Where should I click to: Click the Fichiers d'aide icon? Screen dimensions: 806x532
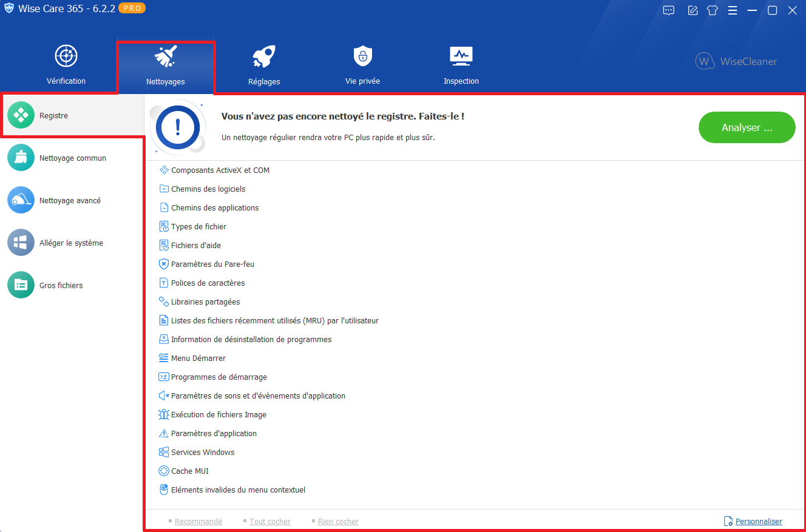pos(163,245)
